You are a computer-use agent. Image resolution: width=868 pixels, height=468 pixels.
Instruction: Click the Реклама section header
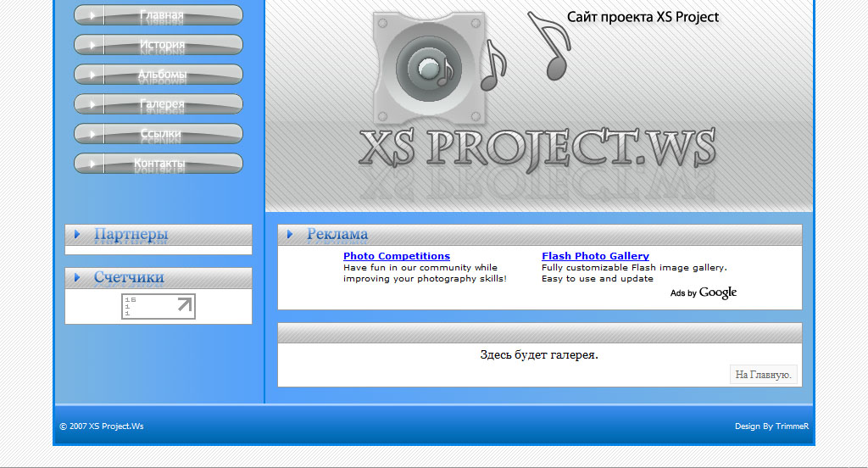pyautogui.click(x=540, y=235)
